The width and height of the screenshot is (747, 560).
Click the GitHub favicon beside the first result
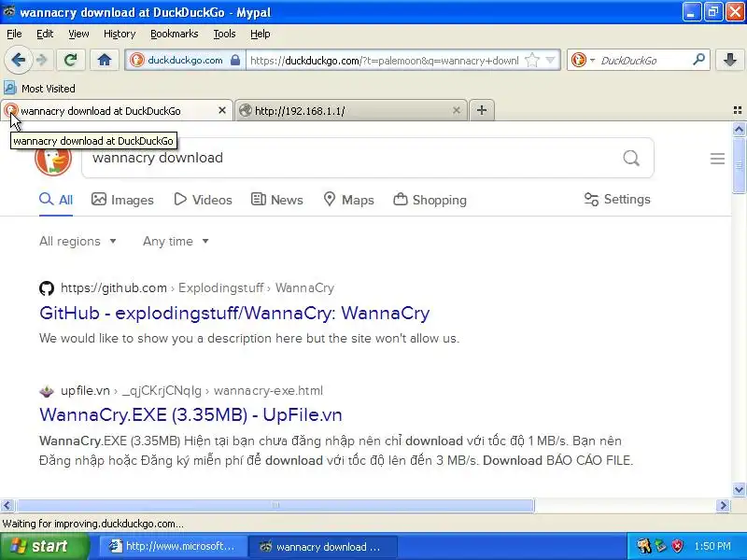pos(47,288)
